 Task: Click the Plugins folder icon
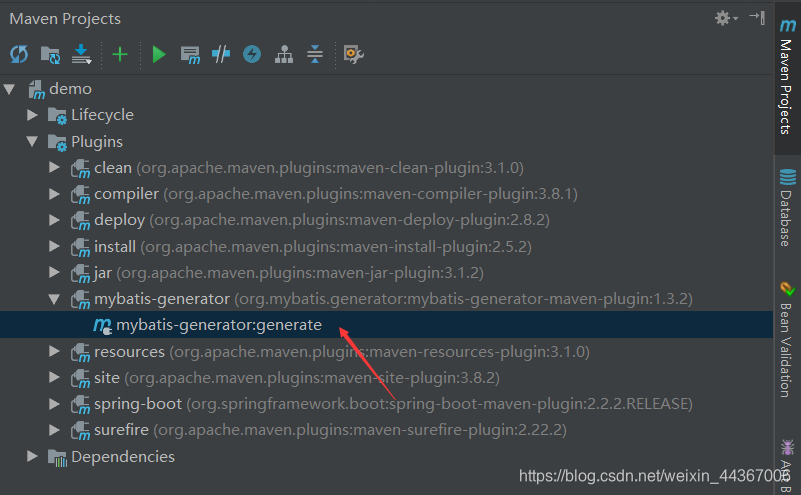click(x=57, y=143)
